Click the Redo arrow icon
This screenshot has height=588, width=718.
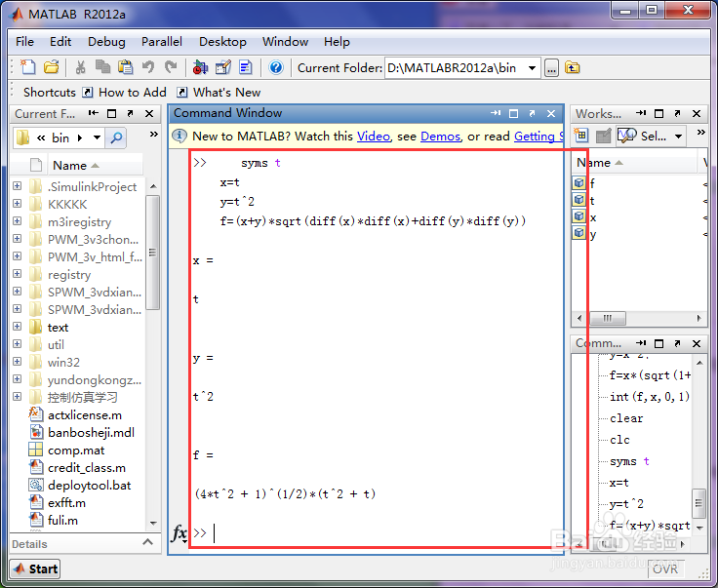pyautogui.click(x=171, y=67)
